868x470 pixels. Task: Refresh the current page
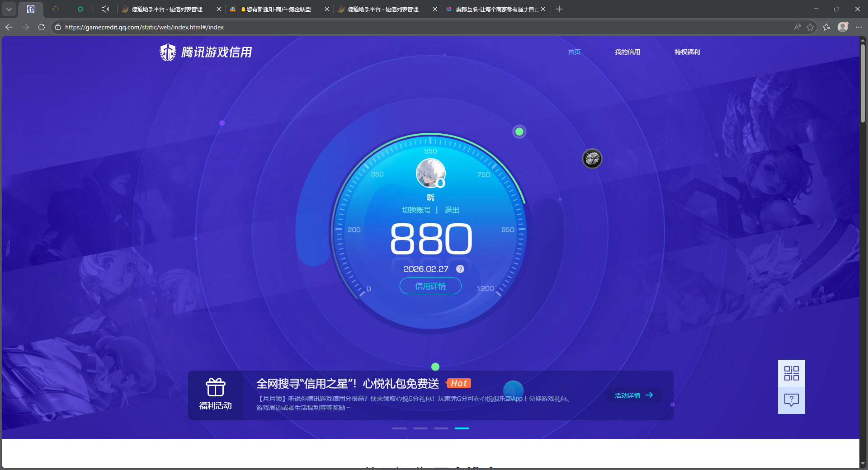42,27
